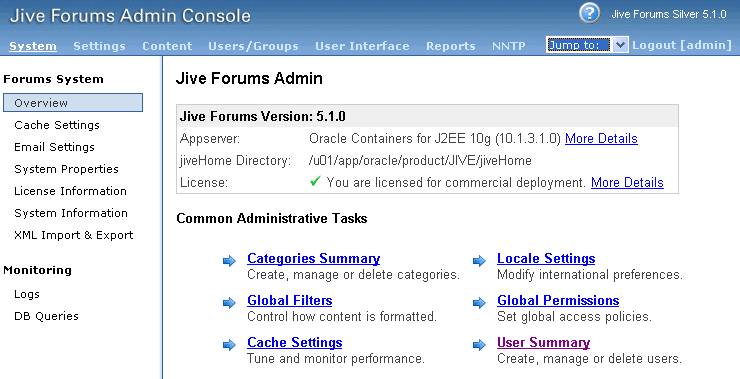
Task: Click arrow icon beside Categories Summary
Action: [x=229, y=261]
